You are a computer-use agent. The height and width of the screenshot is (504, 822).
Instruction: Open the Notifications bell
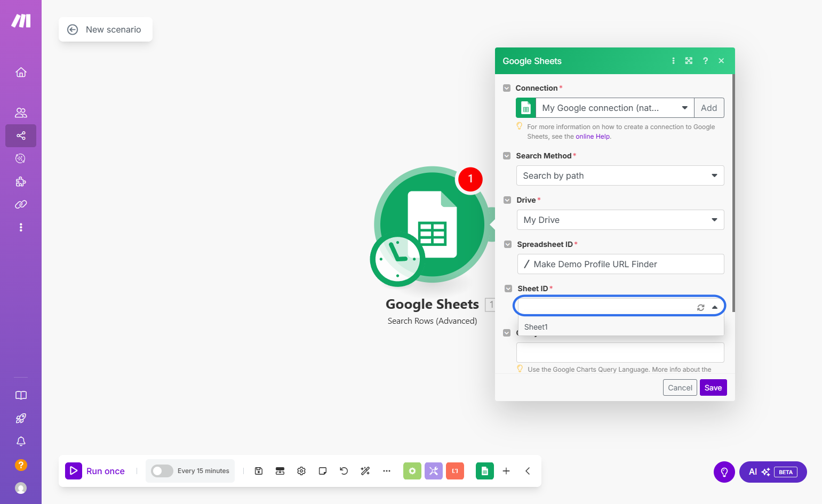[21, 442]
